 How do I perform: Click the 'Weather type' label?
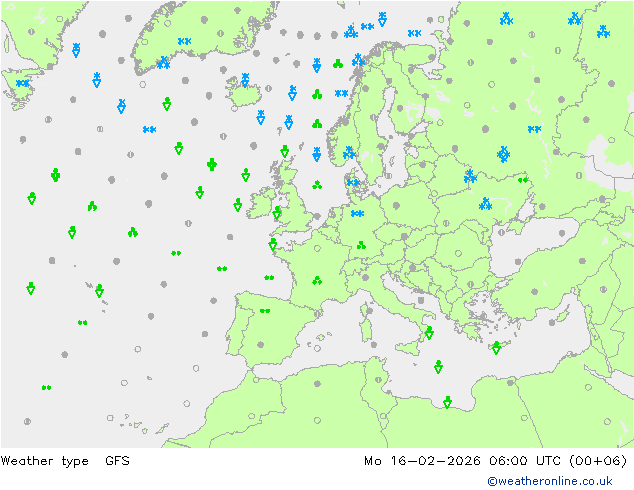44,461
